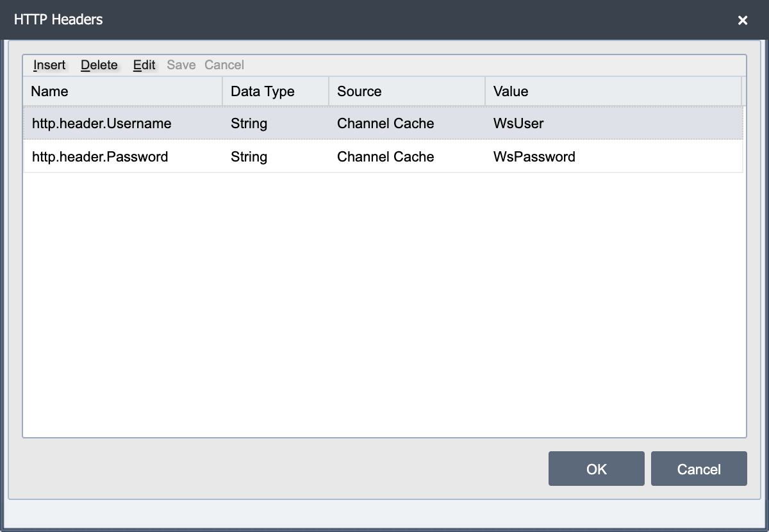Select the http.header.Password row

383,156
